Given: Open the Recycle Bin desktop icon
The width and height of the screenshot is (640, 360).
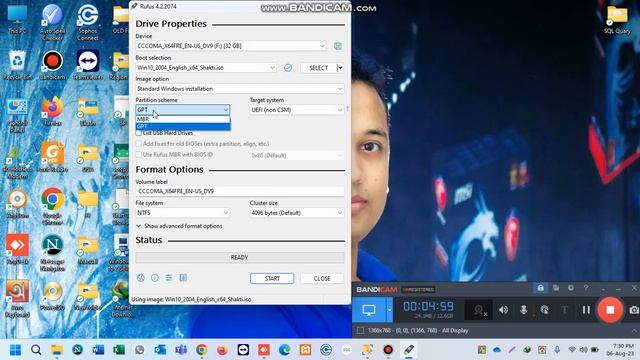Looking at the screenshot, I should (x=17, y=65).
